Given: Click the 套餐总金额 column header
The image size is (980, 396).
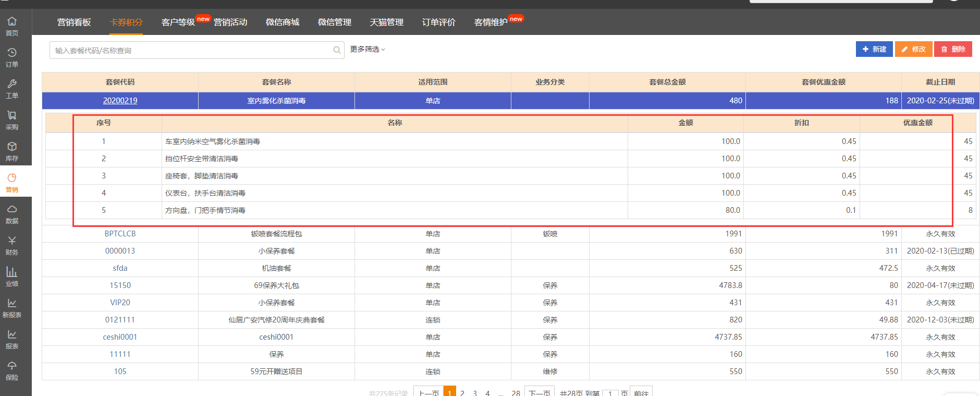Looking at the screenshot, I should pos(667,82).
